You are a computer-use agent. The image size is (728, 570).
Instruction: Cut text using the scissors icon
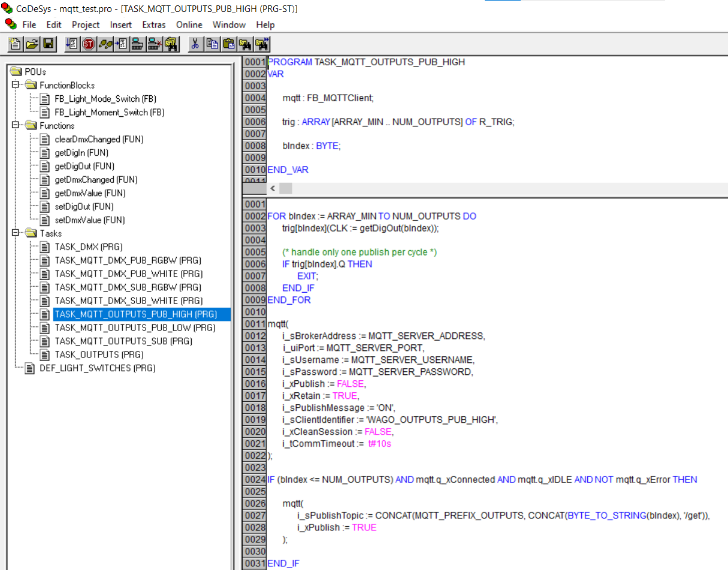click(196, 44)
